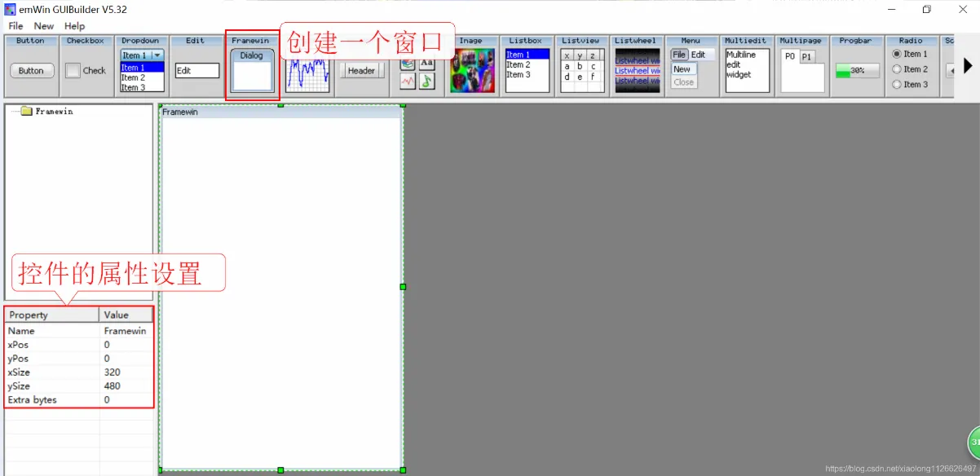Viewport: 980px width, 476px height.
Task: Edit the yPos value cell
Action: click(x=126, y=359)
